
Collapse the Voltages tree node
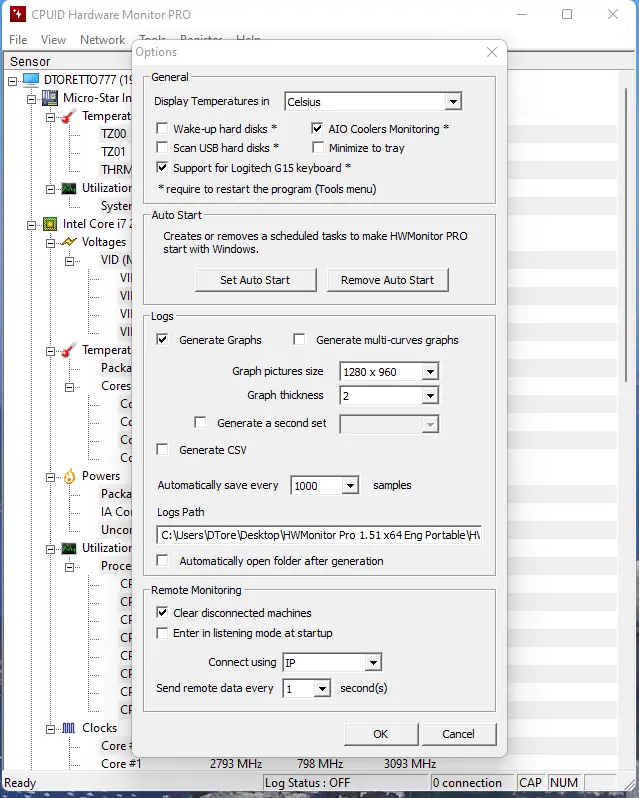pos(50,243)
